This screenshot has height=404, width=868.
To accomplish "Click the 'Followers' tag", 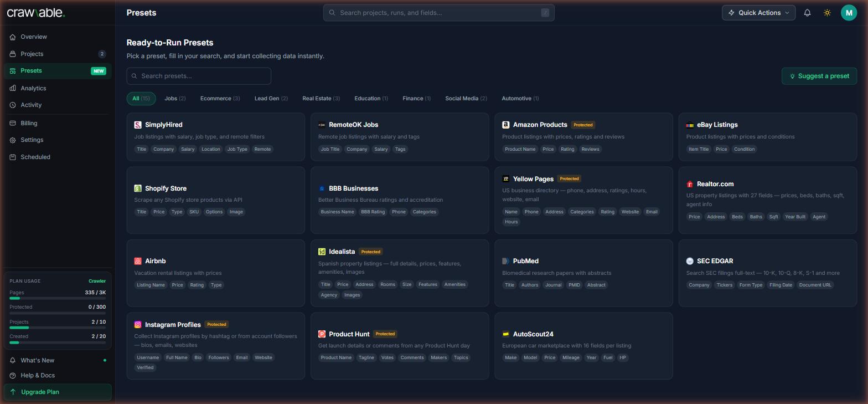I will tap(219, 357).
